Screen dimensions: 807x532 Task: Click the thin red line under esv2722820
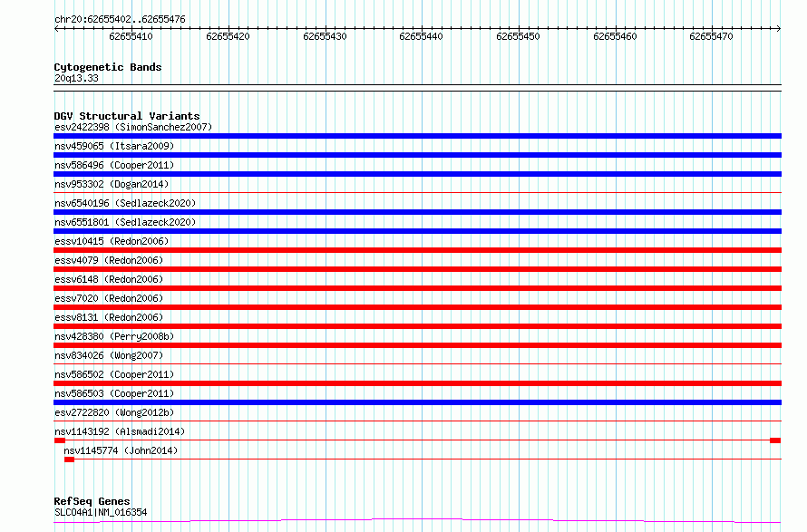pyautogui.click(x=417, y=421)
